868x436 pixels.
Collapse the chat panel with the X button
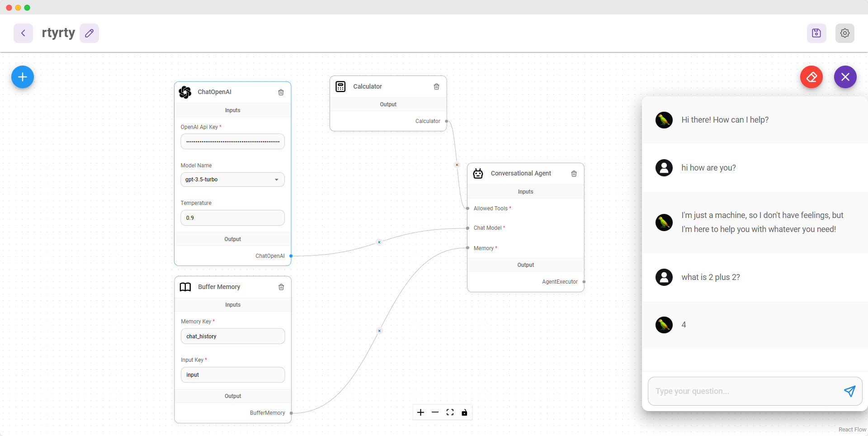point(845,77)
